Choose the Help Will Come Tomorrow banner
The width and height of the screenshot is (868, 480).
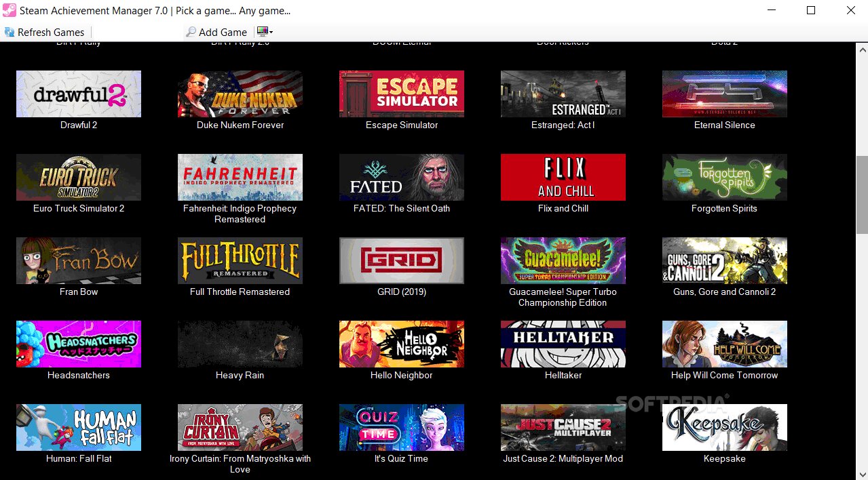coord(725,344)
